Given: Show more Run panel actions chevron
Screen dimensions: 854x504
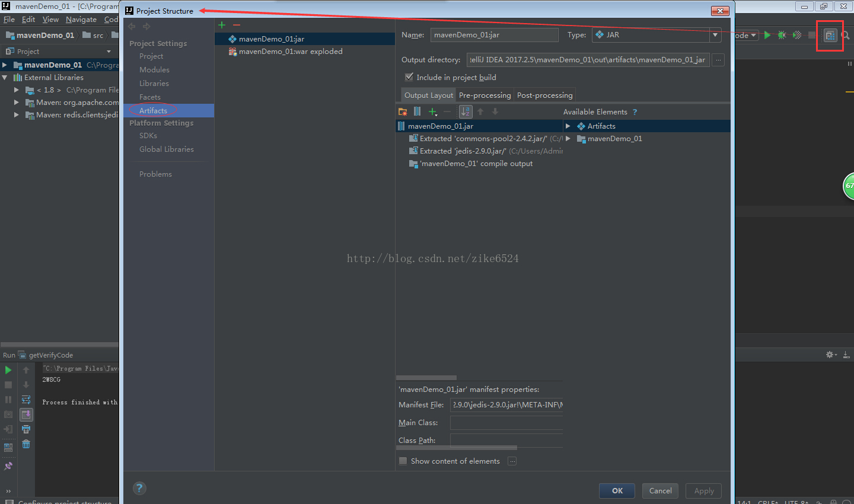Looking at the screenshot, I should (x=8, y=491).
